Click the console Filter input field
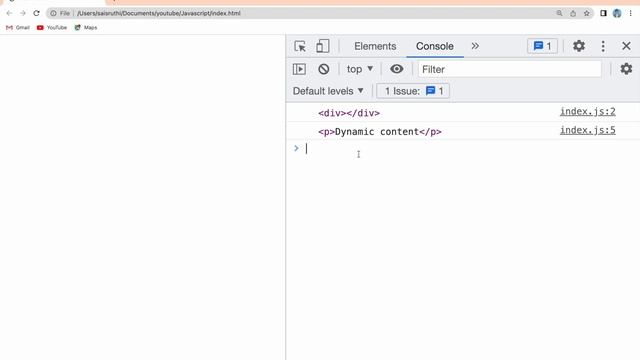640x360 pixels. click(509, 69)
